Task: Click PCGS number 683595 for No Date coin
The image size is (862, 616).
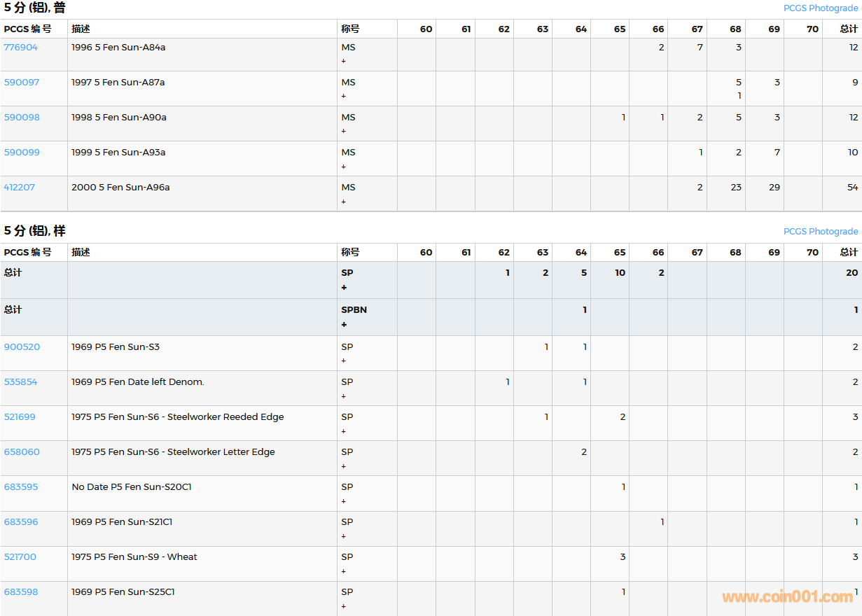Action: [21, 487]
